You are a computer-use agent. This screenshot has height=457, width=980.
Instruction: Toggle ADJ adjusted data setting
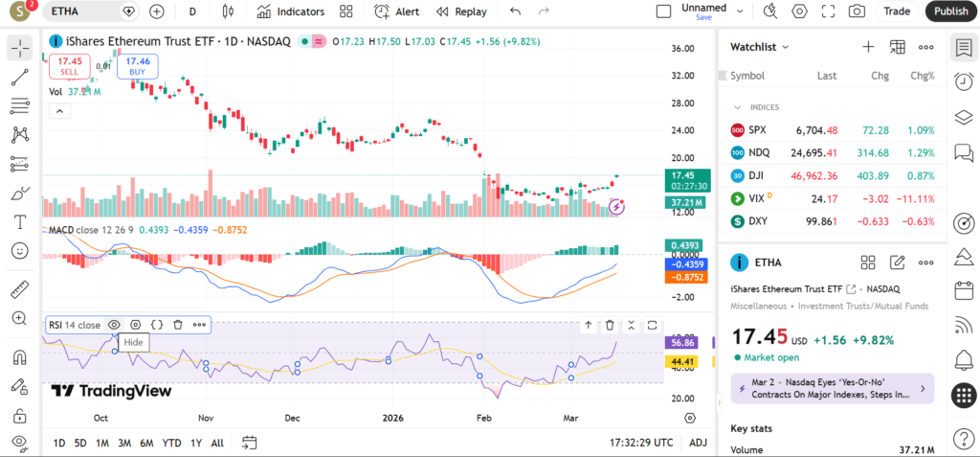[698, 443]
